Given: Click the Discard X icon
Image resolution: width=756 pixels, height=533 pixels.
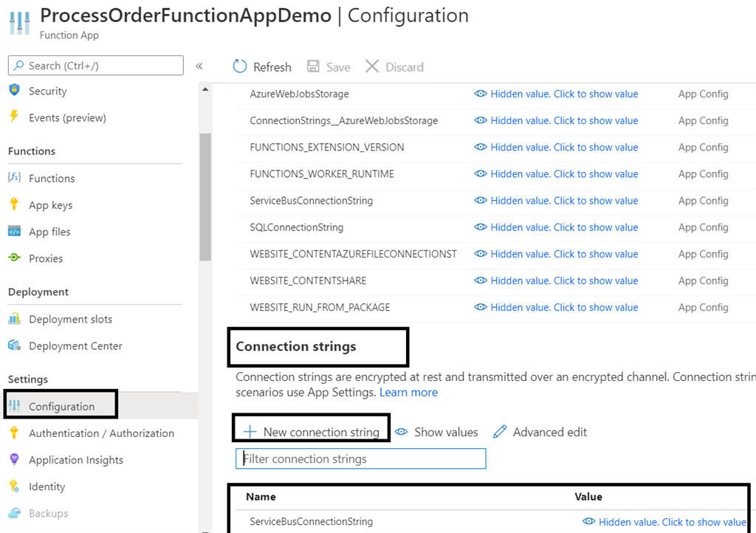Looking at the screenshot, I should point(372,66).
